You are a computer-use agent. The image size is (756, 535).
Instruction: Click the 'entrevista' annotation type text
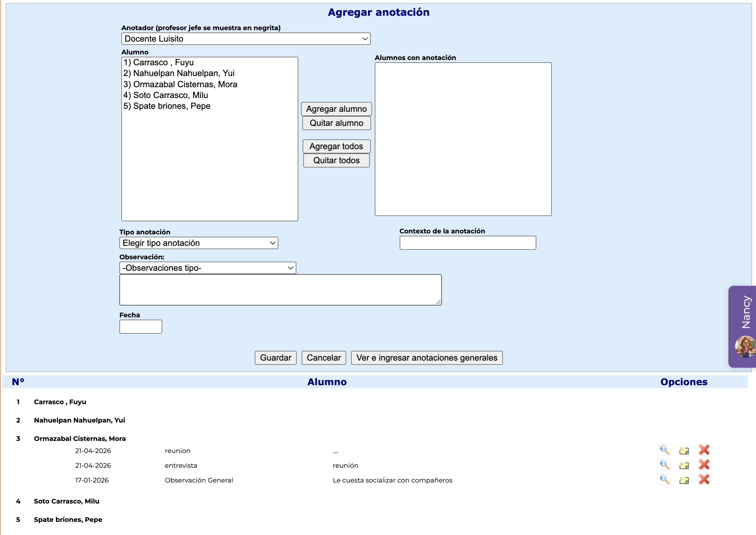tap(181, 466)
